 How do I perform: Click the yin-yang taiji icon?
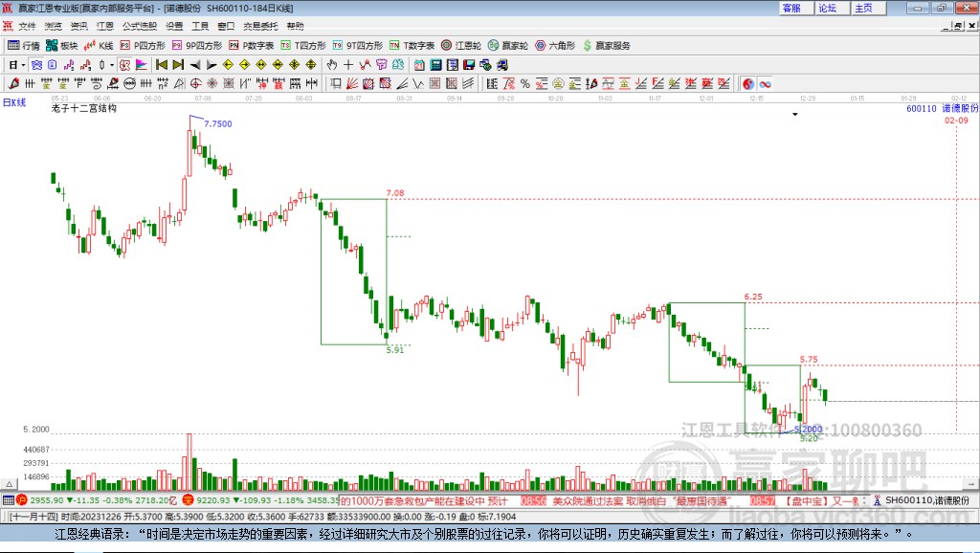pyautogui.click(x=748, y=84)
